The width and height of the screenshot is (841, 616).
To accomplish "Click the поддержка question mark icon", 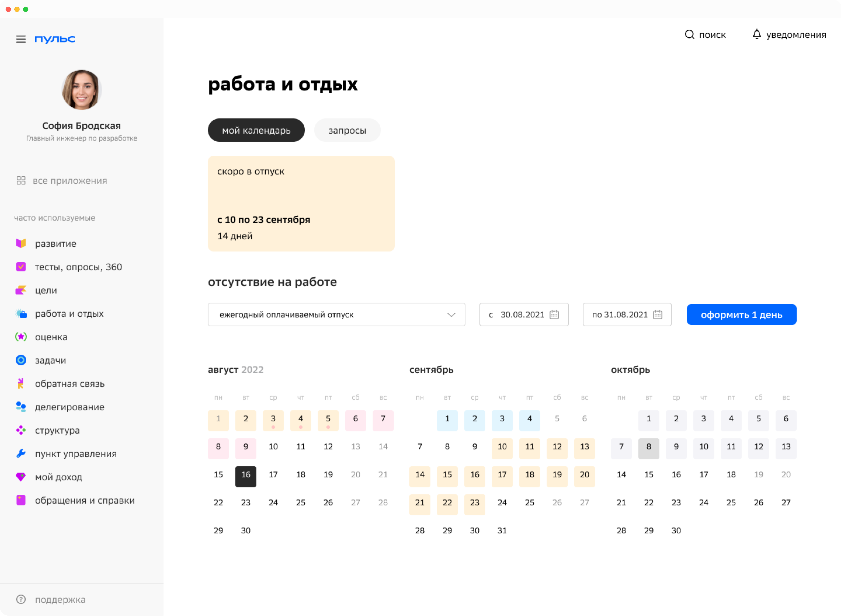I will pos(21,599).
